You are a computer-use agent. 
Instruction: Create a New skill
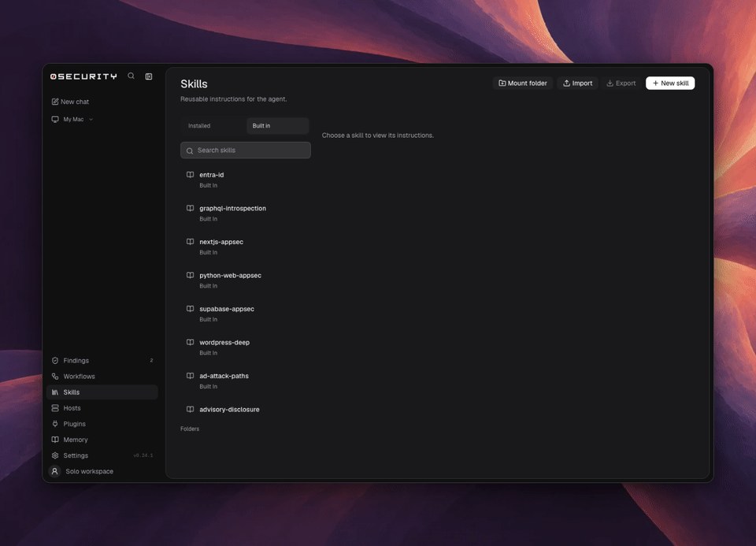(x=670, y=83)
